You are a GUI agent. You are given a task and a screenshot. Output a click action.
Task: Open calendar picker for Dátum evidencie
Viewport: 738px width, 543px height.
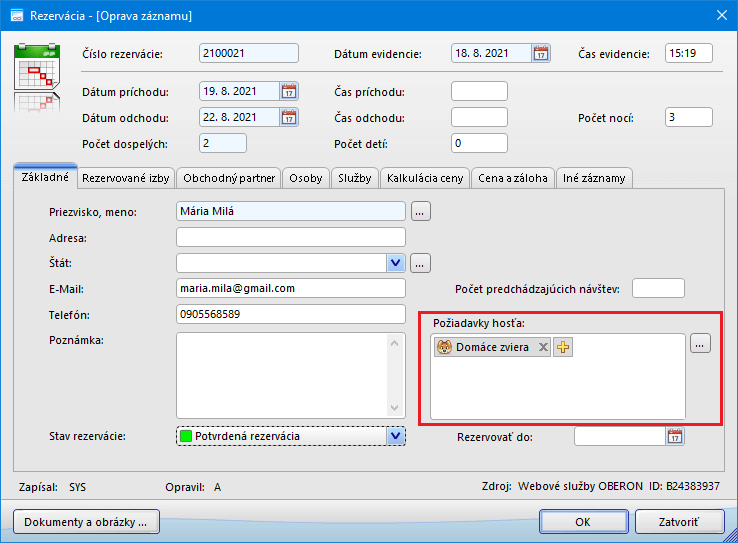[541, 54]
